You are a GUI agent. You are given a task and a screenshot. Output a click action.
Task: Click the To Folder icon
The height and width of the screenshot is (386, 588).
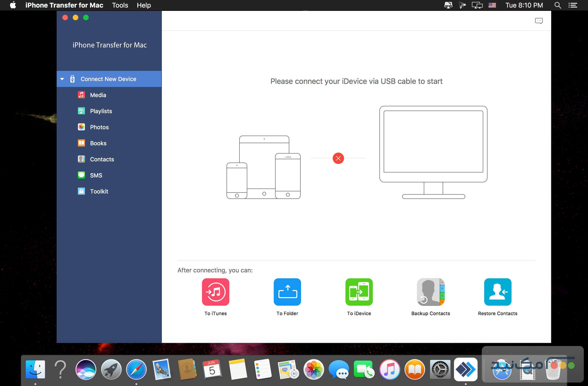[287, 292]
